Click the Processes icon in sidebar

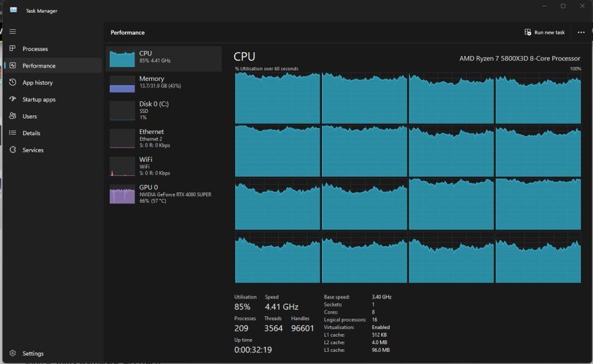[13, 48]
